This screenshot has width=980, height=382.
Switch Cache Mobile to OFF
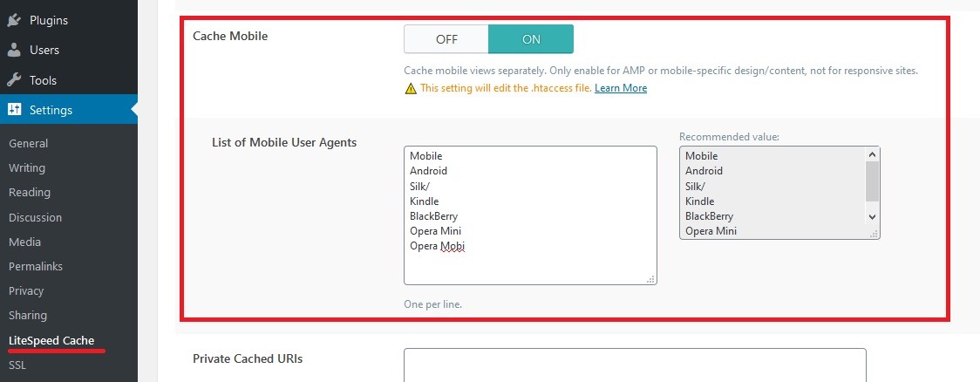(x=446, y=39)
